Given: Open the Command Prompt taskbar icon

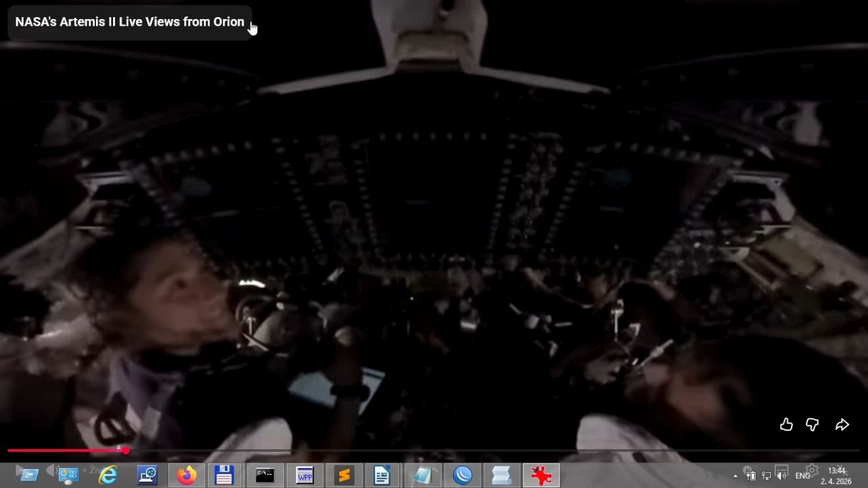Looking at the screenshot, I should (265, 475).
